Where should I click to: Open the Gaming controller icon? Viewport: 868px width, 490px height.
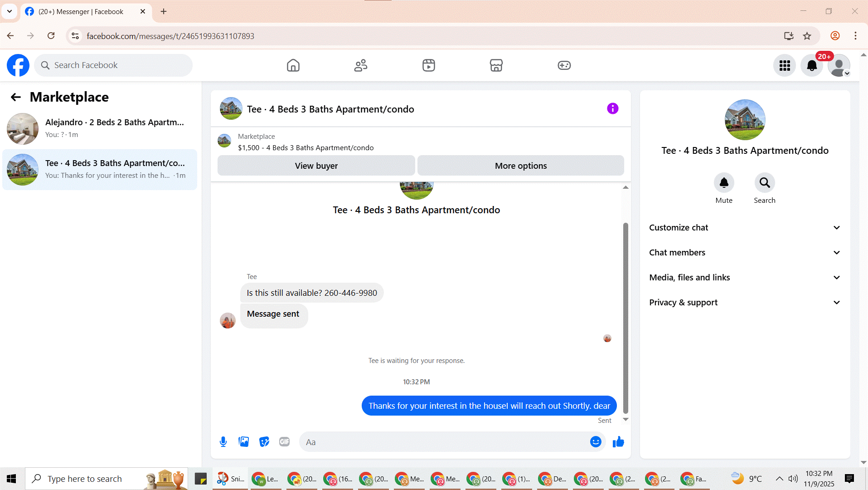(564, 65)
